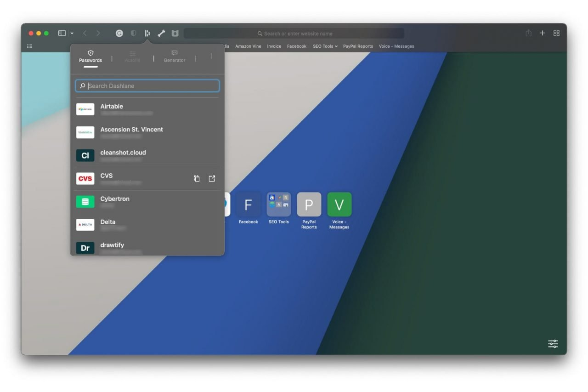Expand the SEO Tools bookmark folder
Image resolution: width=588 pixels, height=392 pixels.
click(x=325, y=46)
